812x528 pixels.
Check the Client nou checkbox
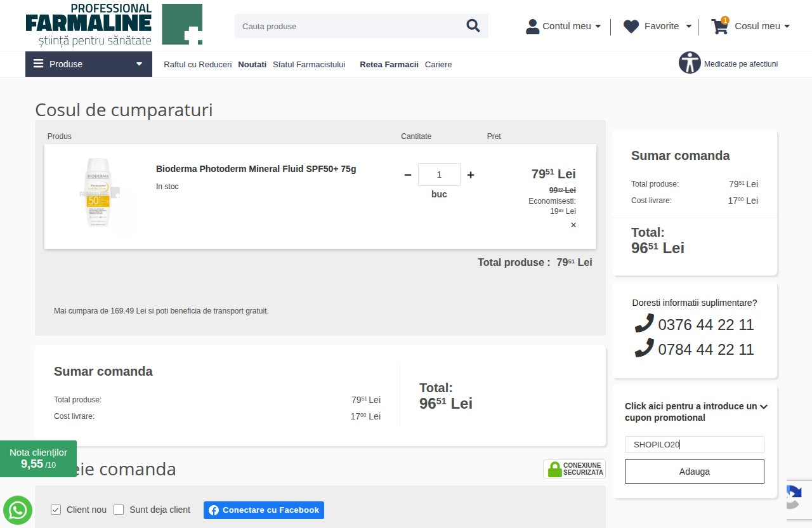pyautogui.click(x=56, y=510)
